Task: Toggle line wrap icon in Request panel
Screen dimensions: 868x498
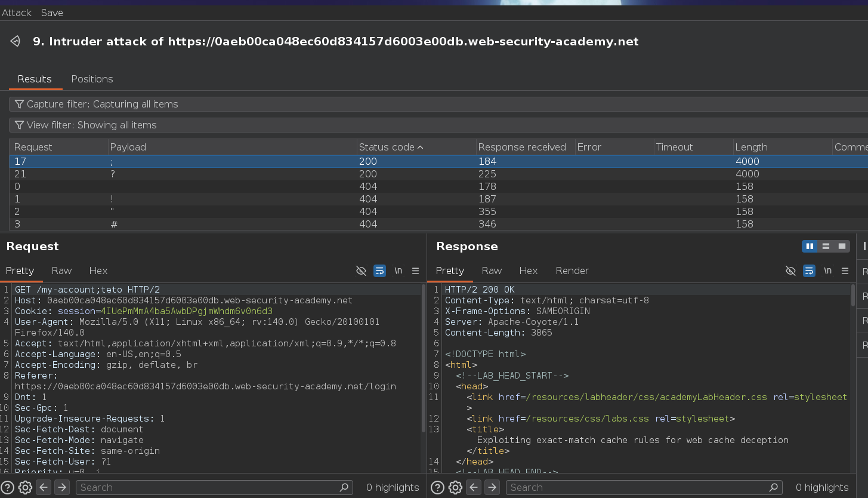Action: point(379,270)
